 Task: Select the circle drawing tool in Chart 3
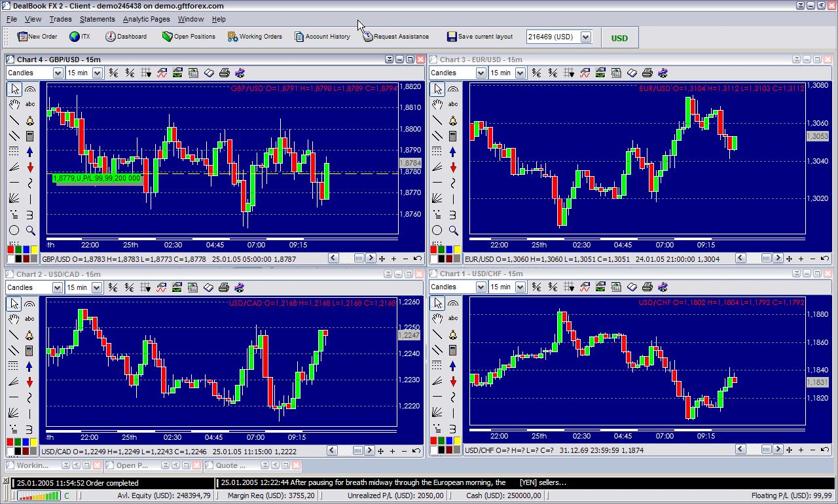click(437, 230)
